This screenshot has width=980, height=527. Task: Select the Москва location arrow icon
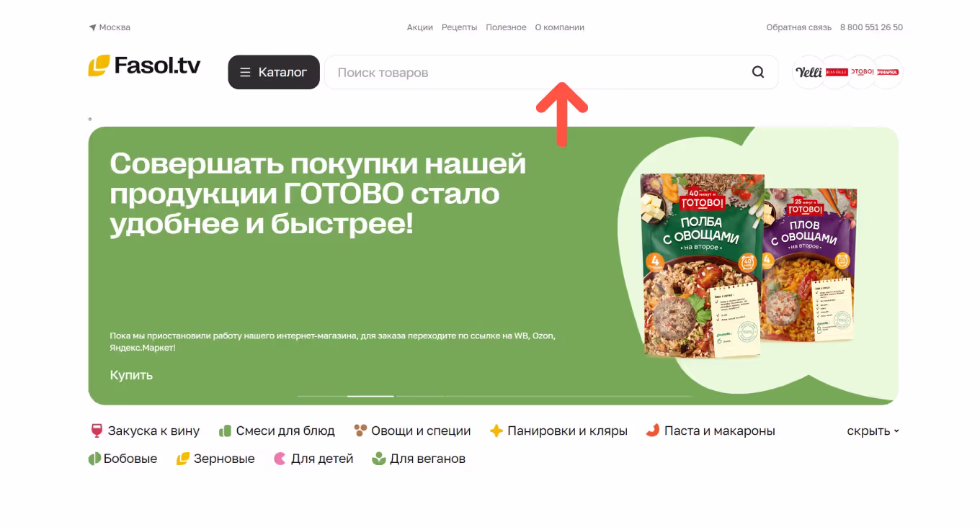(92, 27)
